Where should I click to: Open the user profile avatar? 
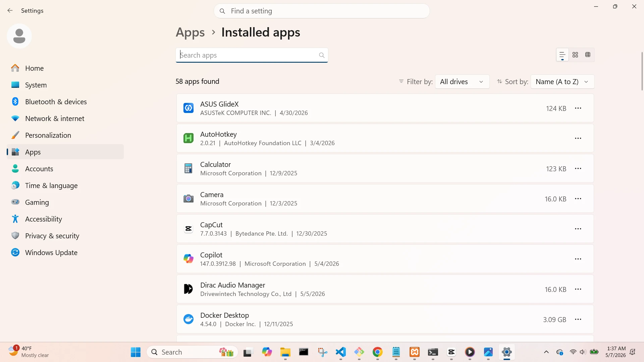(x=19, y=36)
